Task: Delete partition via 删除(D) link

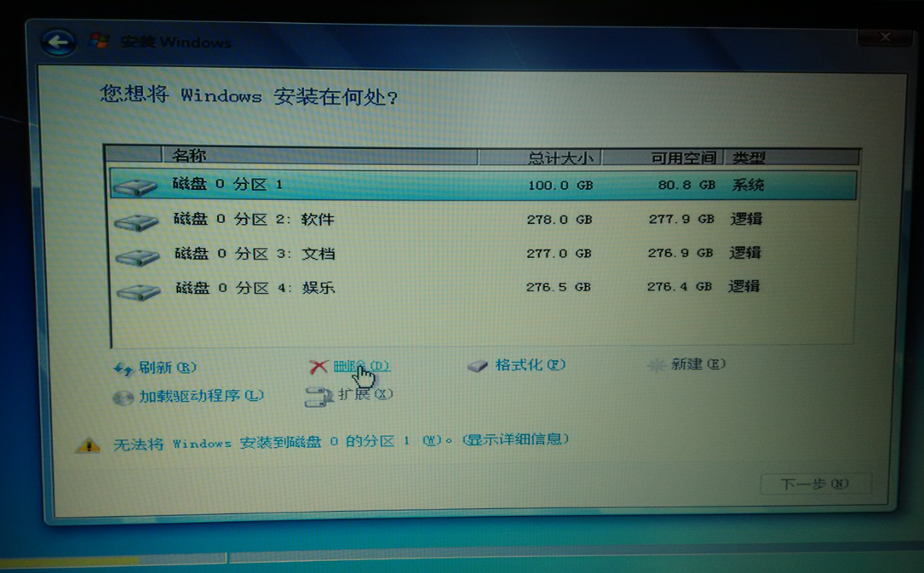Action: [x=360, y=366]
